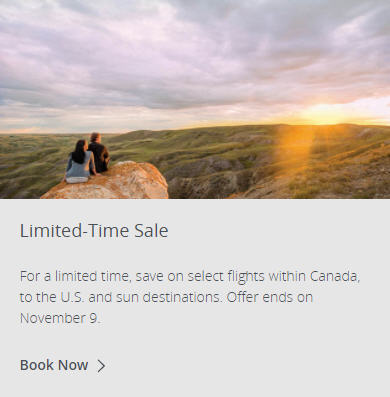Screen dimensions: 390x397
Task: Click the word 'Sale' in the heading
Action: click(x=151, y=231)
